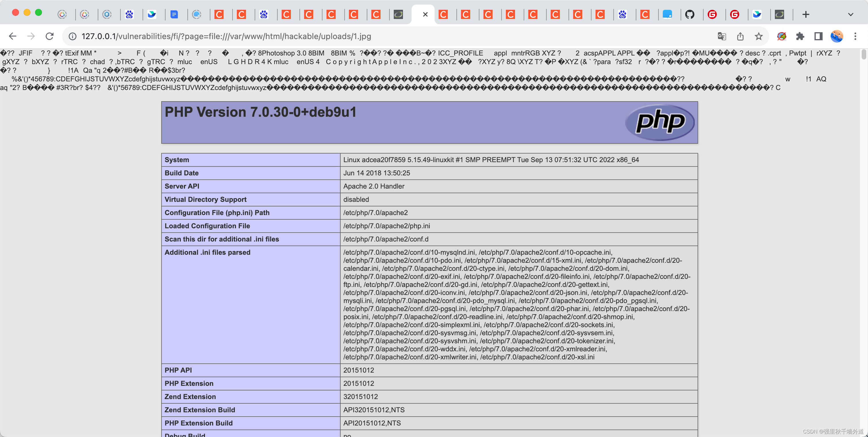Select 'Jun 14 2018 13:50:25' value
Screen dimensions: 868x437
click(x=377, y=173)
